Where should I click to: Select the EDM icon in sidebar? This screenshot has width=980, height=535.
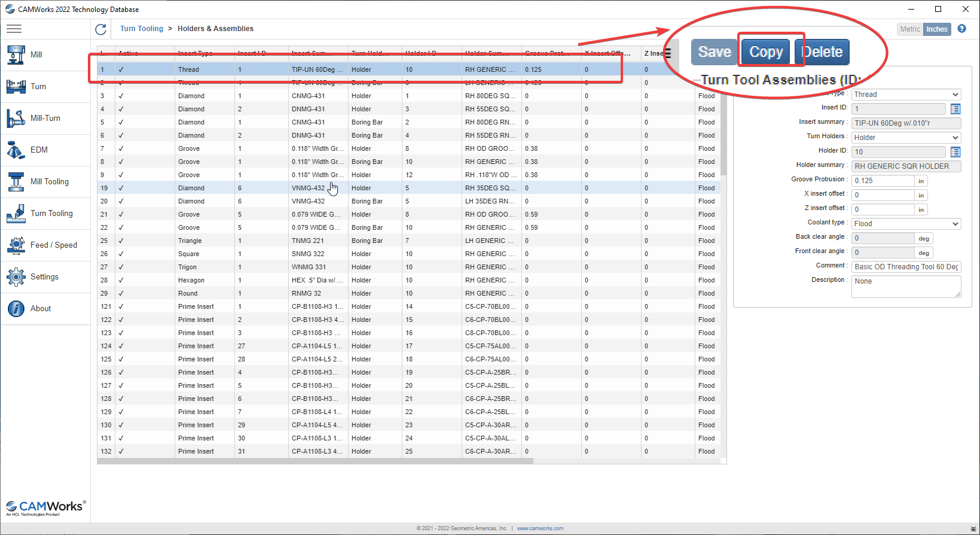[x=16, y=150]
